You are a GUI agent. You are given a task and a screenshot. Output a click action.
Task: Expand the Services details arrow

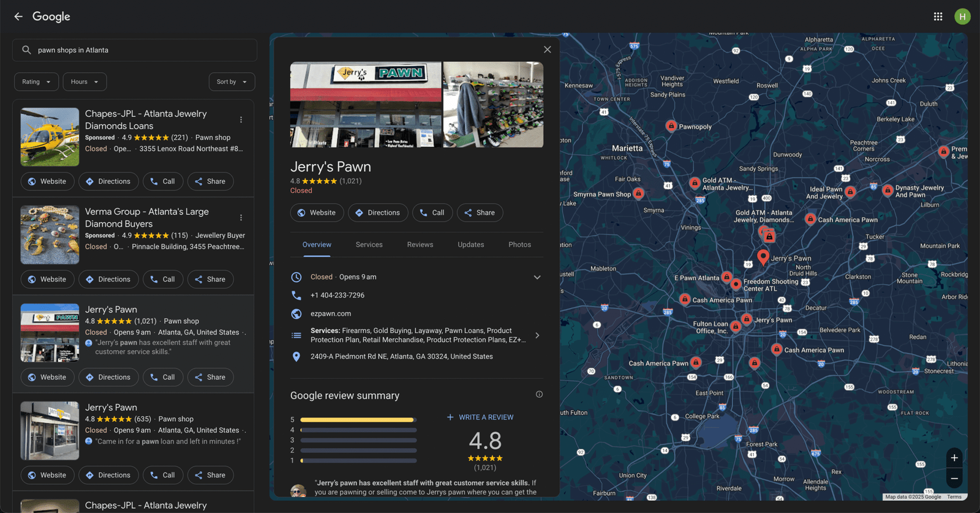(537, 335)
